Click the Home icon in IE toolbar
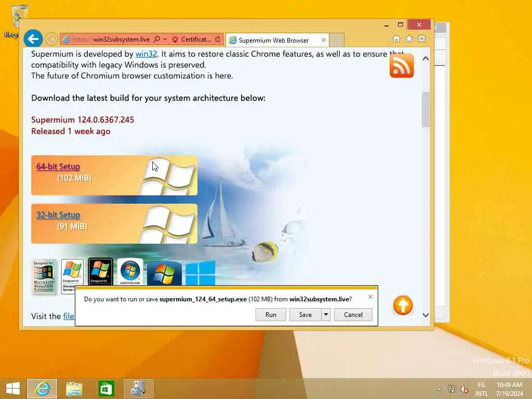Viewport: 532px width, 399px height. tap(396, 39)
